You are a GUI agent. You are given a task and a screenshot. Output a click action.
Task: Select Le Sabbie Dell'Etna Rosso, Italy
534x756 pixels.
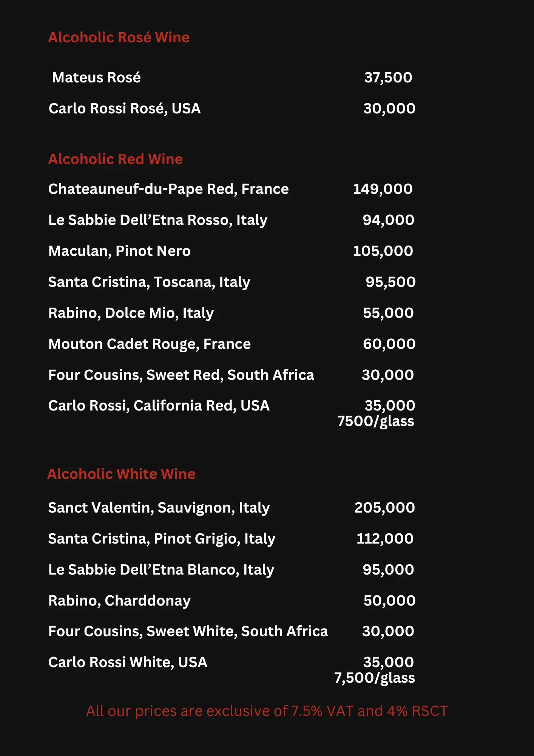click(x=158, y=220)
